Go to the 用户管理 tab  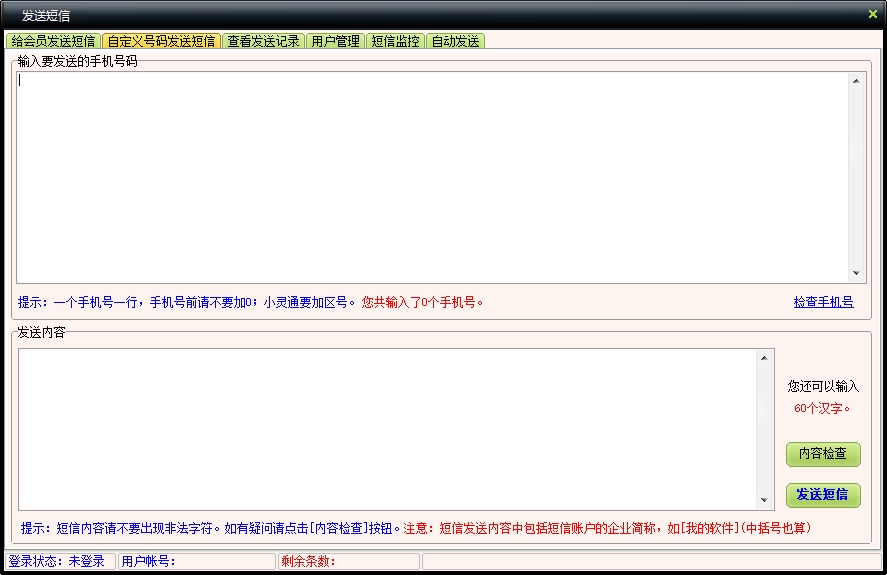(x=335, y=41)
